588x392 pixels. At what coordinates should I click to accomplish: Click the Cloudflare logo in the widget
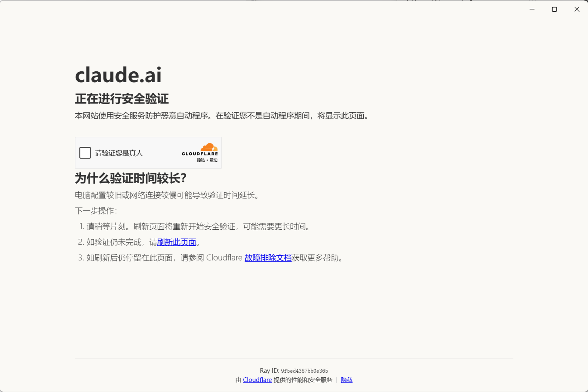200,149
